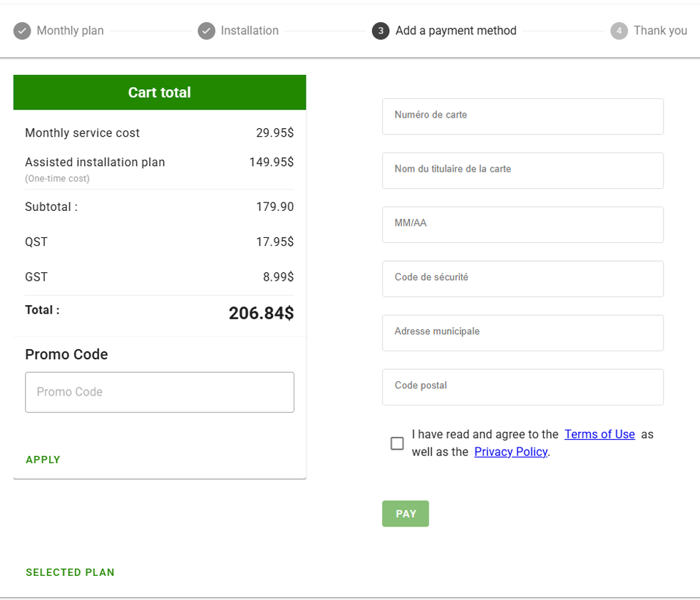Check the agree to terms checkbox

[397, 443]
